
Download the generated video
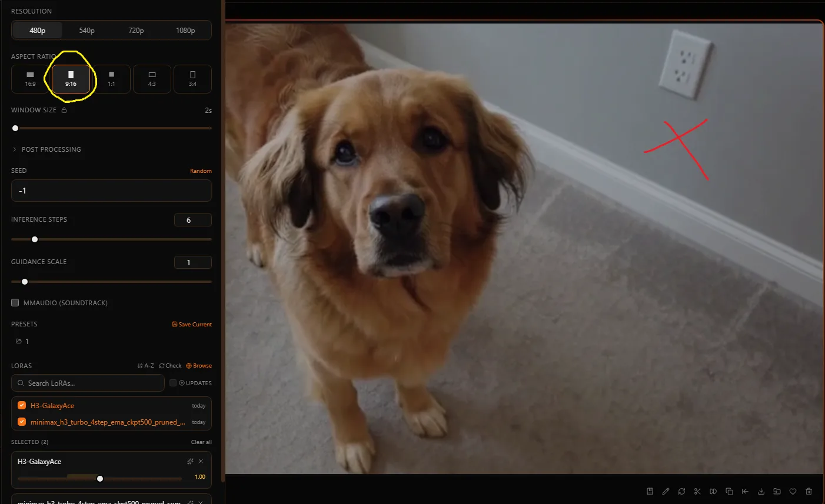pyautogui.click(x=761, y=491)
